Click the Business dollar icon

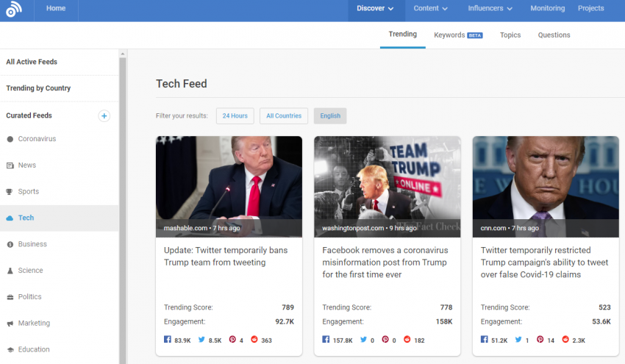[x=10, y=244]
